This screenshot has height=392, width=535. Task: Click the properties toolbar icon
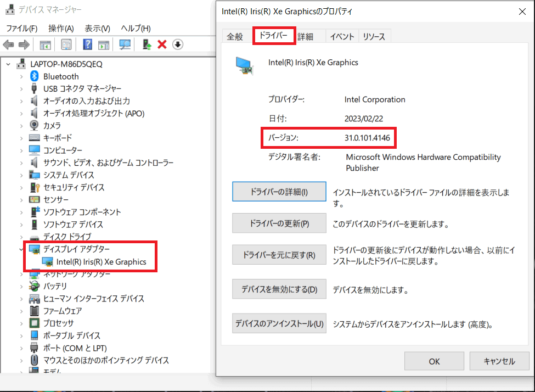coord(66,44)
